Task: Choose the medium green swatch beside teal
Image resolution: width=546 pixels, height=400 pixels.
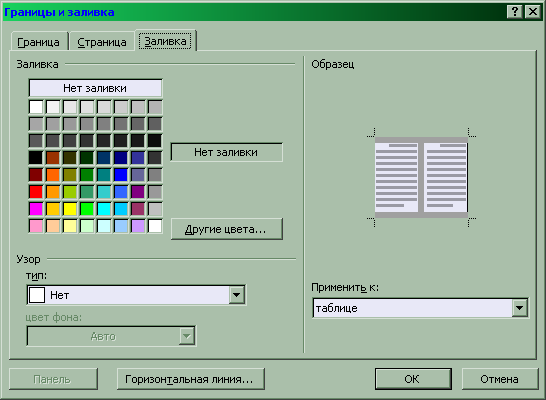Action: click(87, 175)
